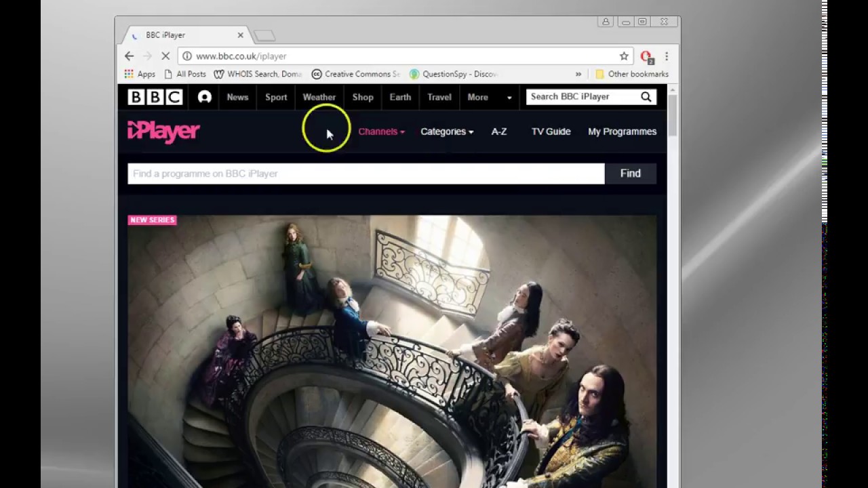Open BBC account sign-in icon
The image size is (868, 488).
tap(205, 97)
